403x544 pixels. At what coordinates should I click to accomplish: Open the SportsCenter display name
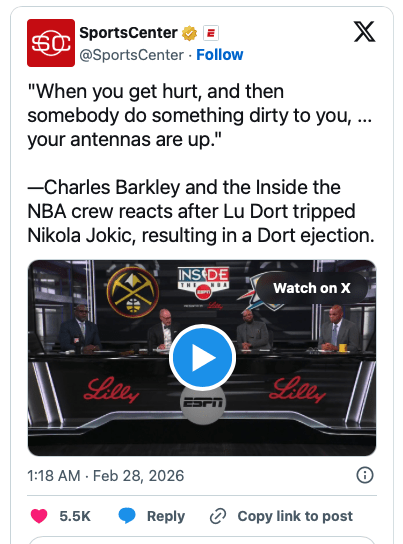(x=129, y=33)
